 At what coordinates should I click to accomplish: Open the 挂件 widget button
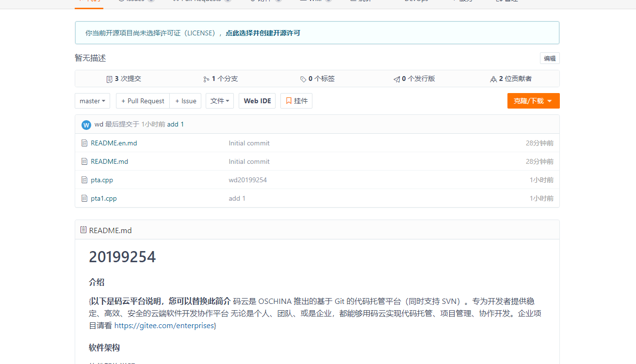pos(296,101)
